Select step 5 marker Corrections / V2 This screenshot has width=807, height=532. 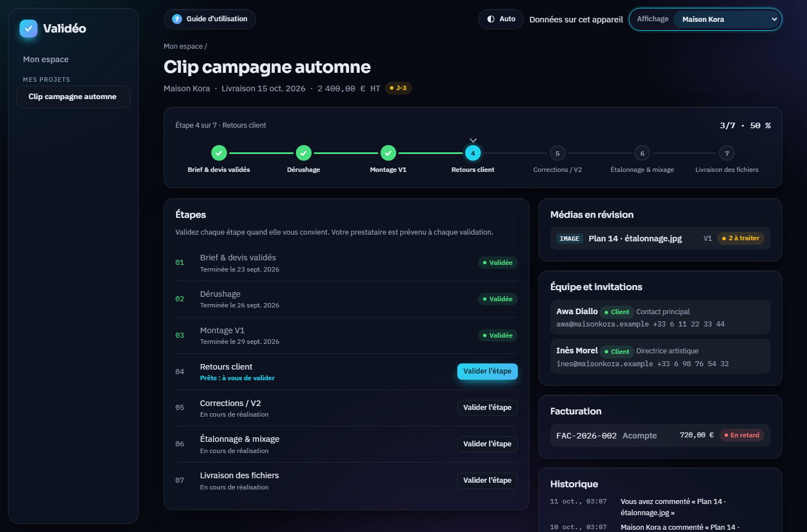[x=558, y=153]
